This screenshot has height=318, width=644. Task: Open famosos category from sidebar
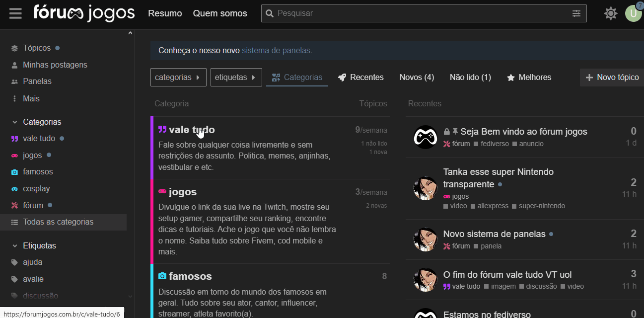tap(38, 172)
